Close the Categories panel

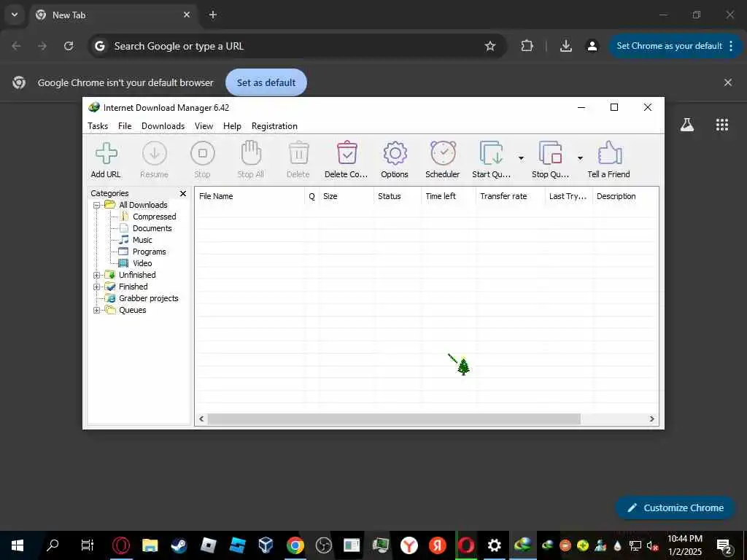pos(183,193)
